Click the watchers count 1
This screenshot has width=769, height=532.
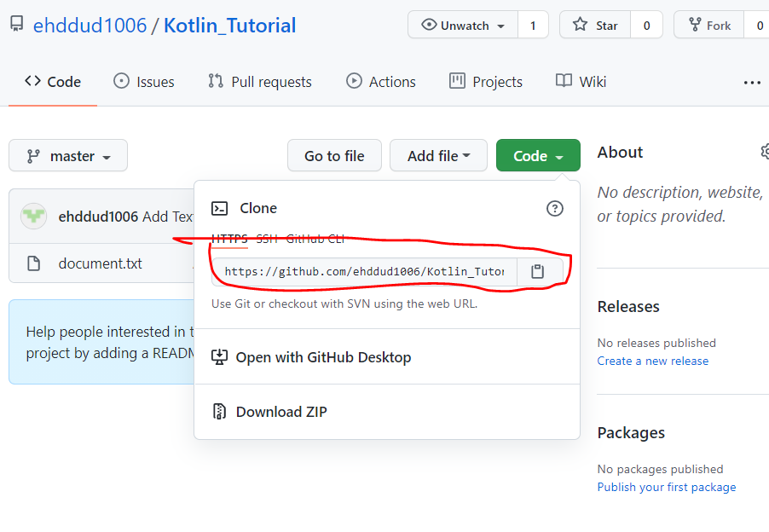(533, 25)
